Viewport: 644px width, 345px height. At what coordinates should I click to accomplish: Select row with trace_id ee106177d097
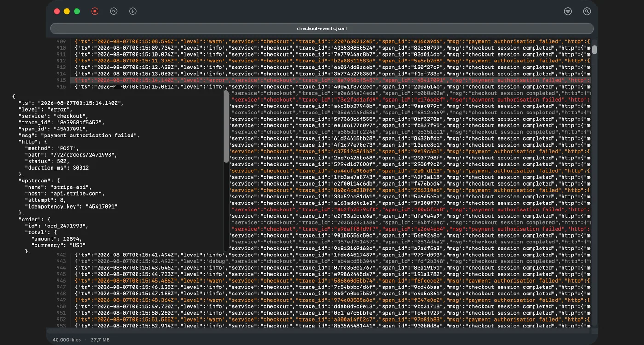pos(410,125)
